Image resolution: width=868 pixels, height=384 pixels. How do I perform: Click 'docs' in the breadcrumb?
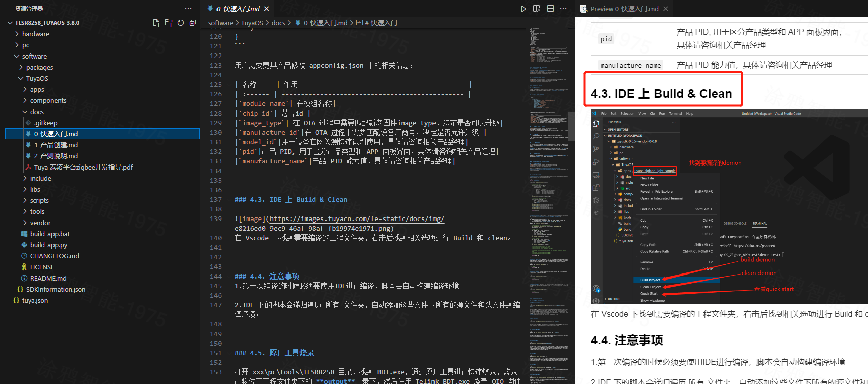coord(278,23)
